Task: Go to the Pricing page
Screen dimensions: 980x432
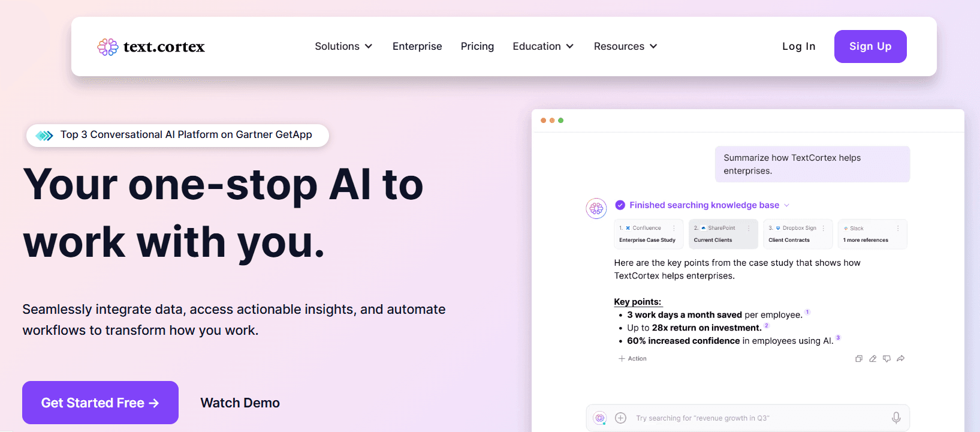Action: (x=477, y=46)
